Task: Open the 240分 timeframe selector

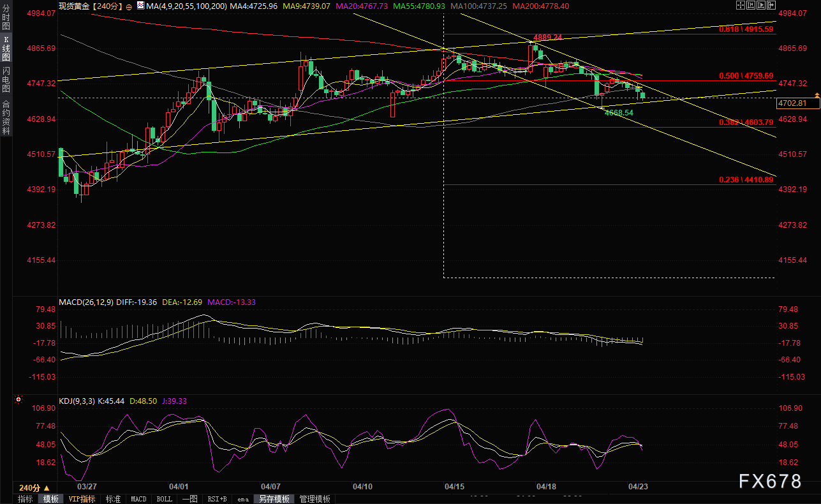Action: pyautogui.click(x=29, y=487)
